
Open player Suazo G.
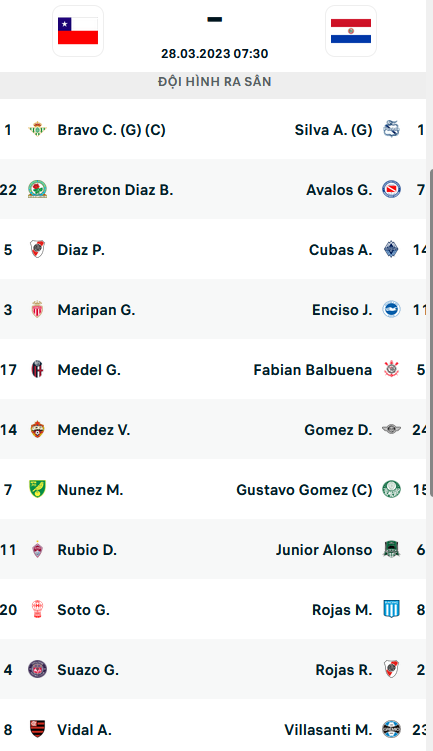pyautogui.click(x=88, y=670)
